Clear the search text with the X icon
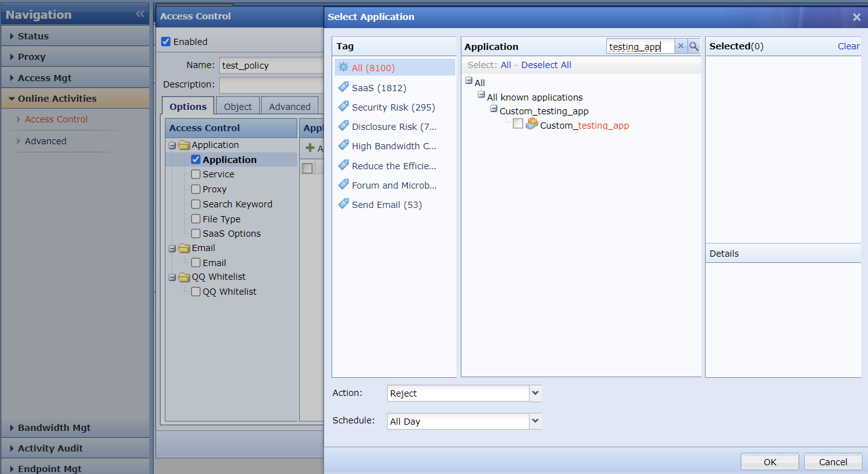 [x=681, y=46]
